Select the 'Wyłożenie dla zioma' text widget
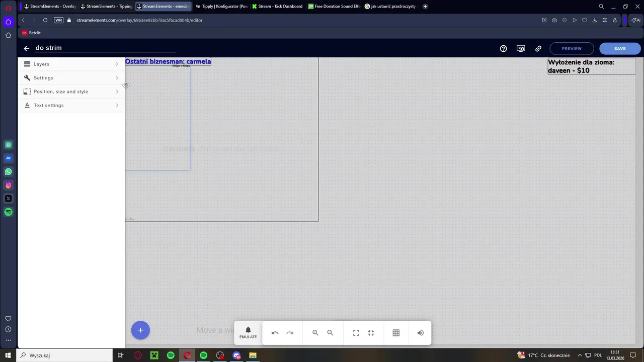The width and height of the screenshot is (644, 362). (591, 66)
